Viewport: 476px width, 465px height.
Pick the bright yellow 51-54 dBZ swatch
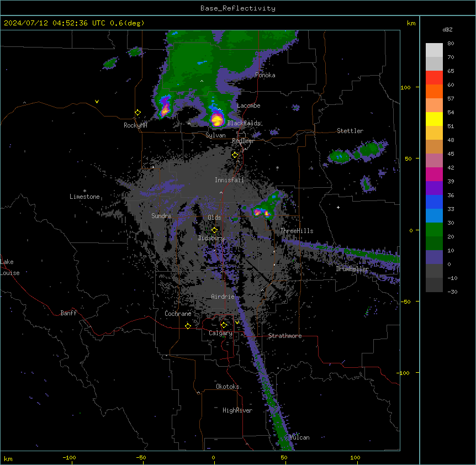[434, 119]
